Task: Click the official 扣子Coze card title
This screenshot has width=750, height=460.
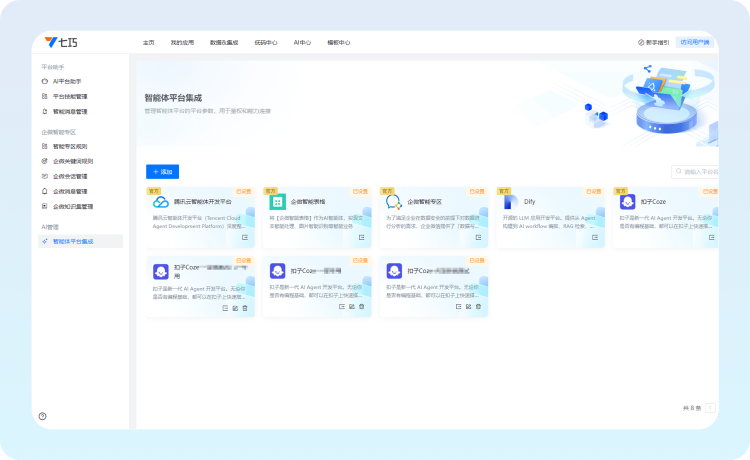Action: [x=653, y=202]
